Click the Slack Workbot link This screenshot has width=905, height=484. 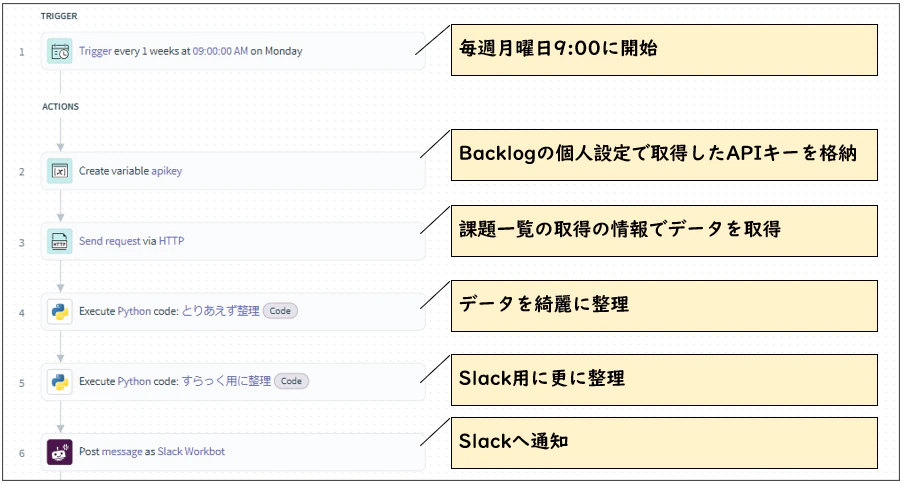click(191, 452)
